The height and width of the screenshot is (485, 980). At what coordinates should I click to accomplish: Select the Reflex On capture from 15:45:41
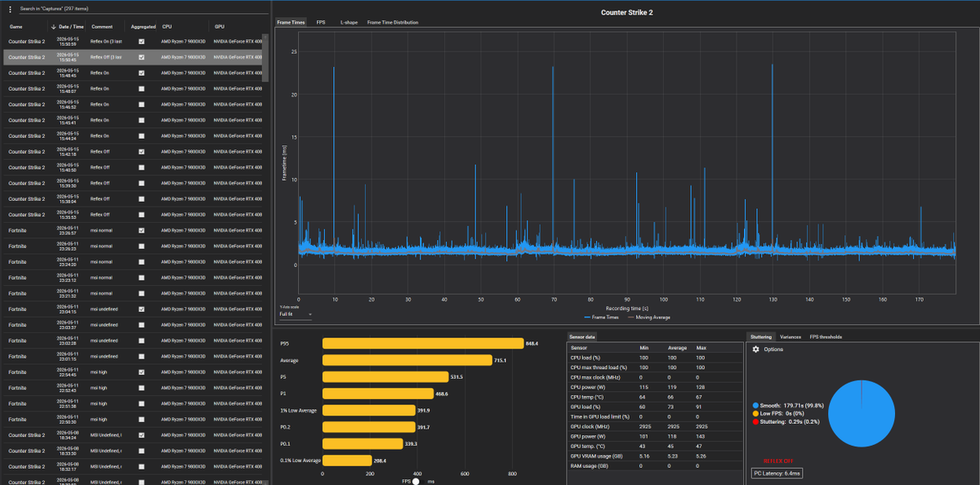134,120
